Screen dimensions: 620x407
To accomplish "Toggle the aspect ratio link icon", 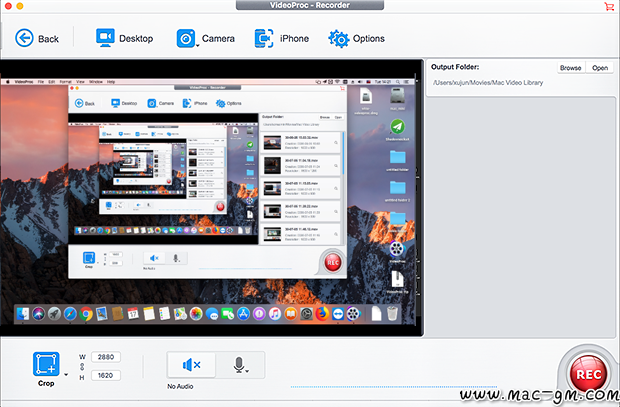I will point(82,366).
